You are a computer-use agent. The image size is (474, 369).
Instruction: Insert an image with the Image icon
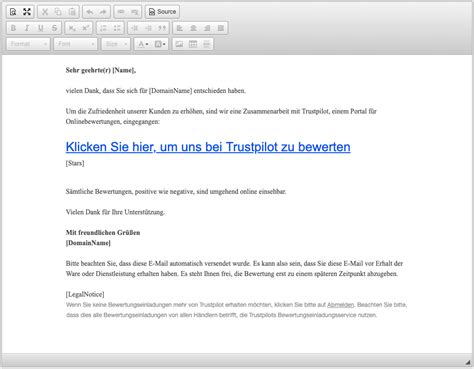tap(179, 44)
